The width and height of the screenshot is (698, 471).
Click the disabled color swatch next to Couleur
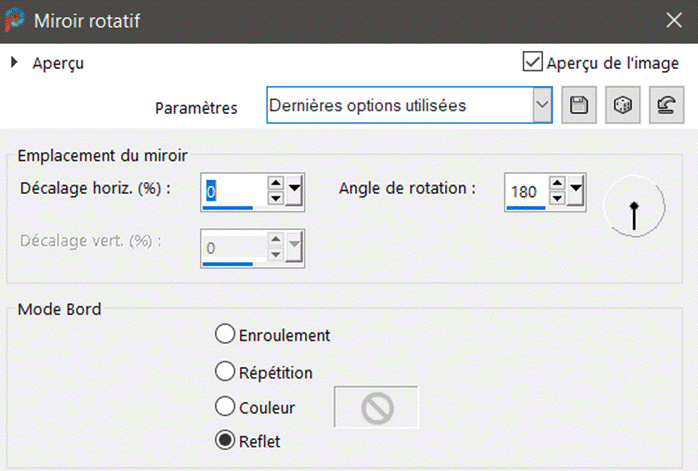coord(376,407)
